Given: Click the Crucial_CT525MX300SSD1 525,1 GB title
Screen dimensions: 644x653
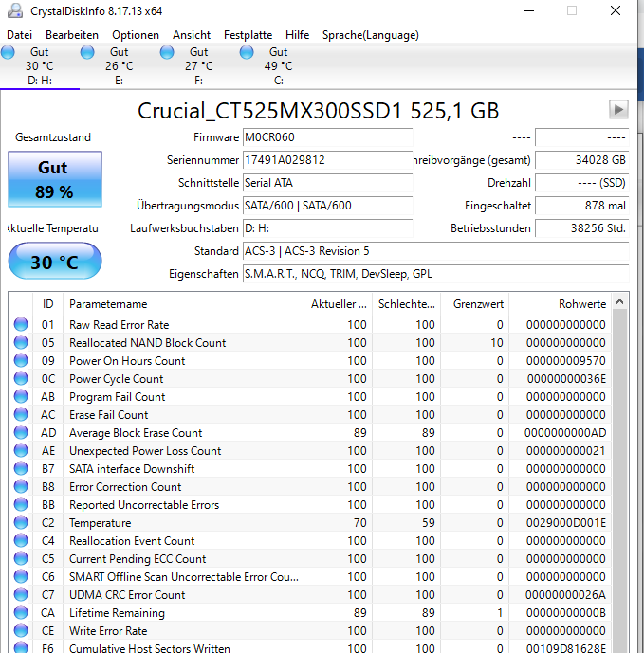Looking at the screenshot, I should coord(318,111).
